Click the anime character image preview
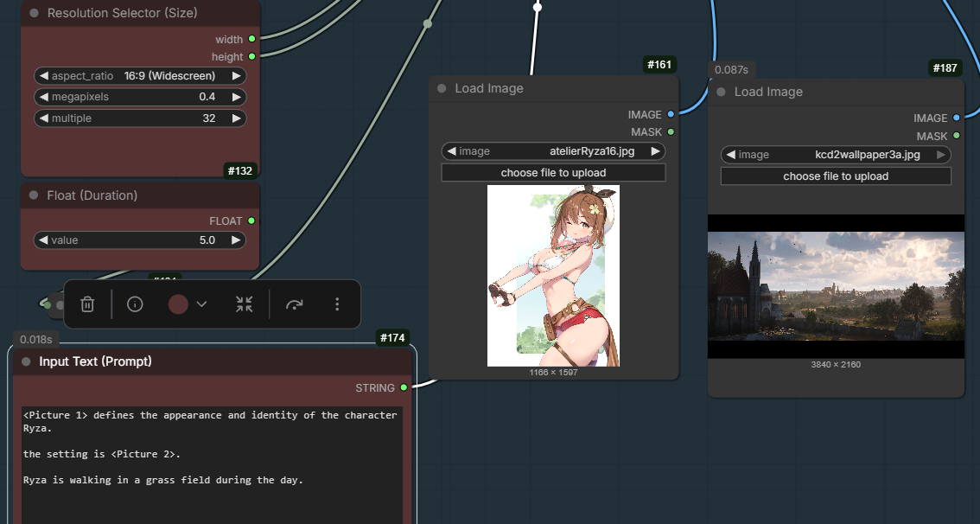The image size is (980, 524). point(553,276)
